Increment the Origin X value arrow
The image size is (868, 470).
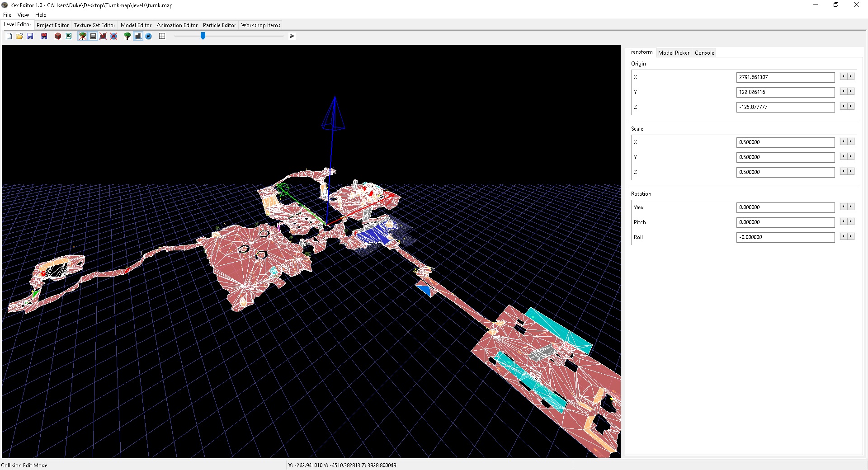pyautogui.click(x=851, y=77)
